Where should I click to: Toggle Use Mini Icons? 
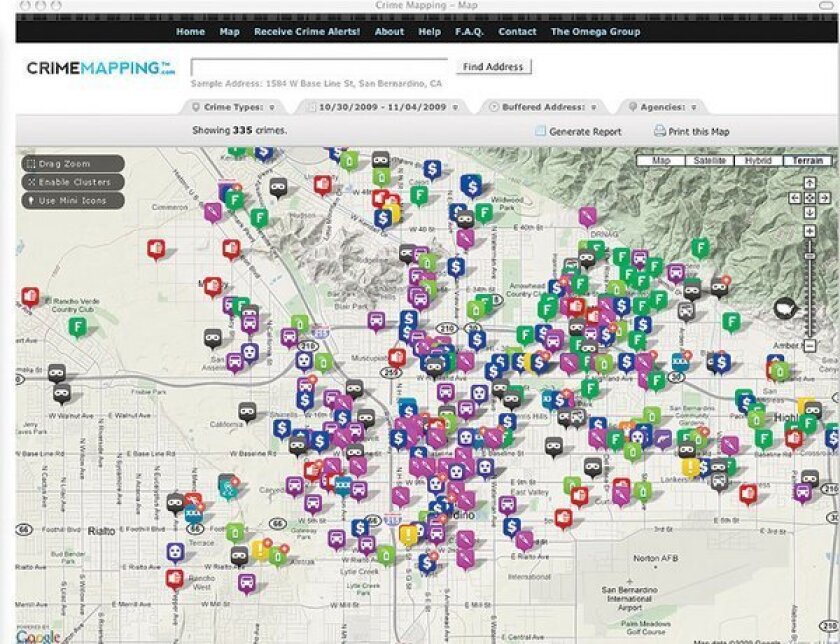point(73,200)
